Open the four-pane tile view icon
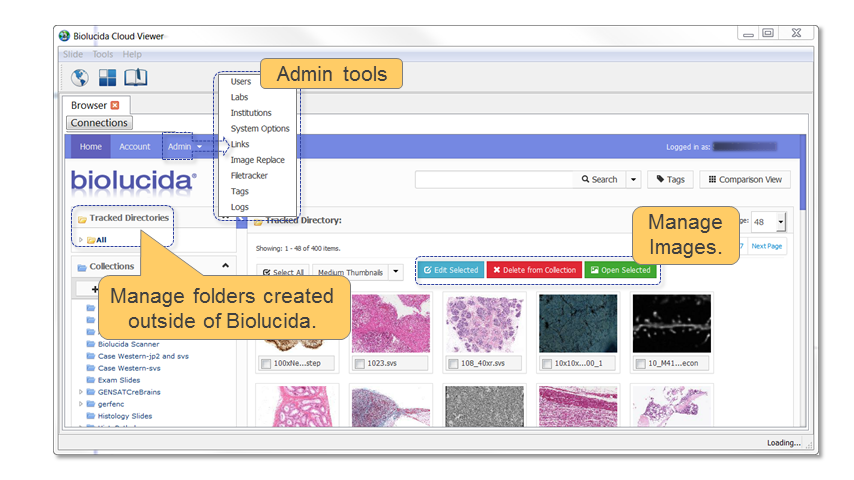 [107, 77]
